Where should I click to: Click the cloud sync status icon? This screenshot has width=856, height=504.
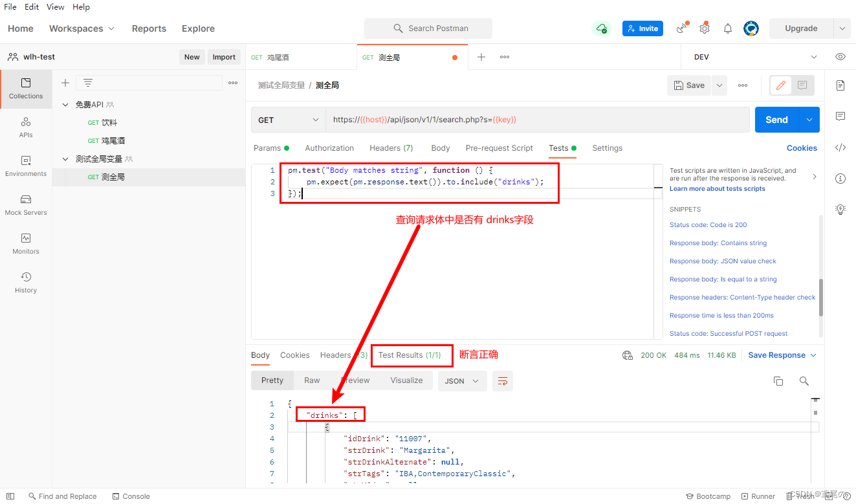click(602, 28)
